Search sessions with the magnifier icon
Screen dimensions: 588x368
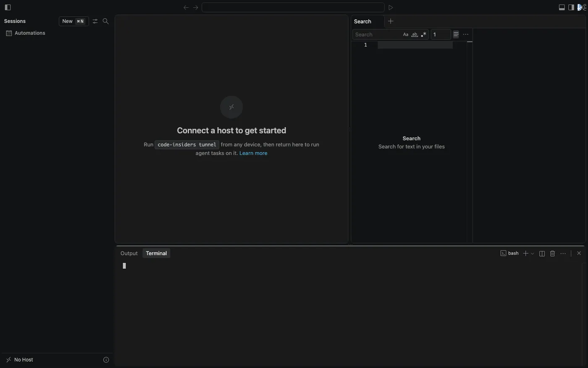pyautogui.click(x=105, y=21)
